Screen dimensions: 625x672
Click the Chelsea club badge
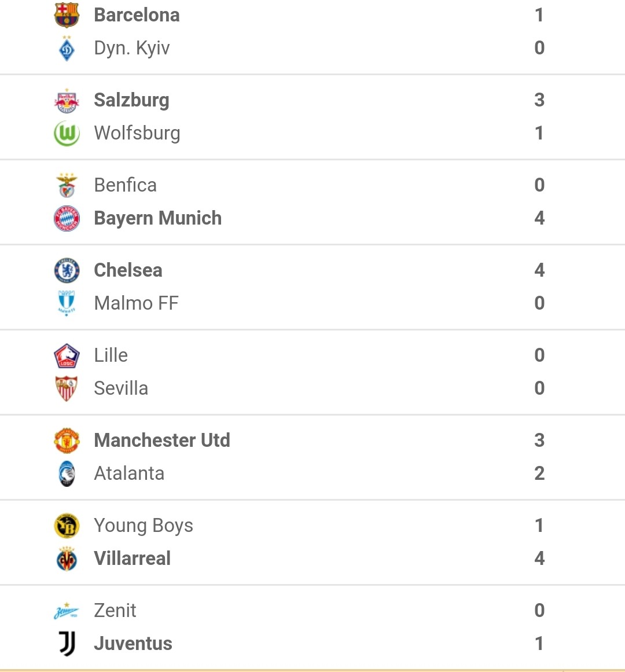tap(67, 270)
